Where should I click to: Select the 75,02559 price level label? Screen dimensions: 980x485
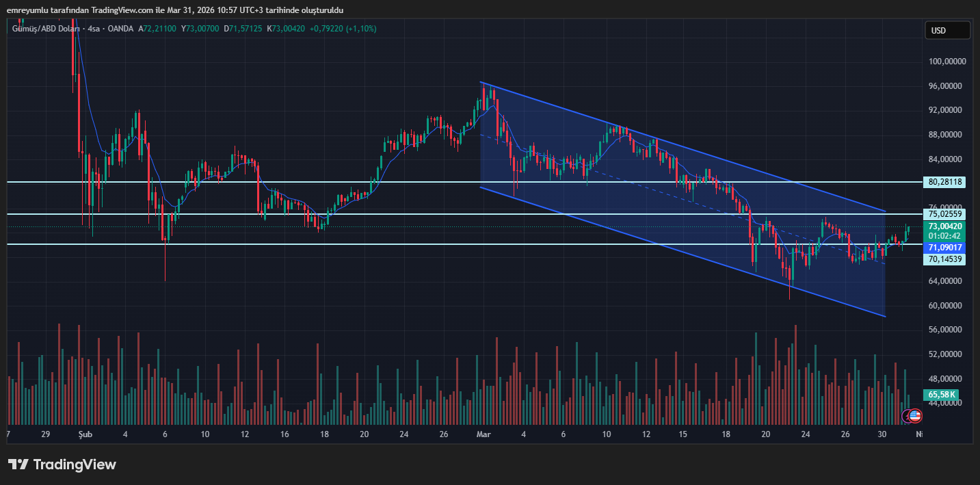[946, 213]
